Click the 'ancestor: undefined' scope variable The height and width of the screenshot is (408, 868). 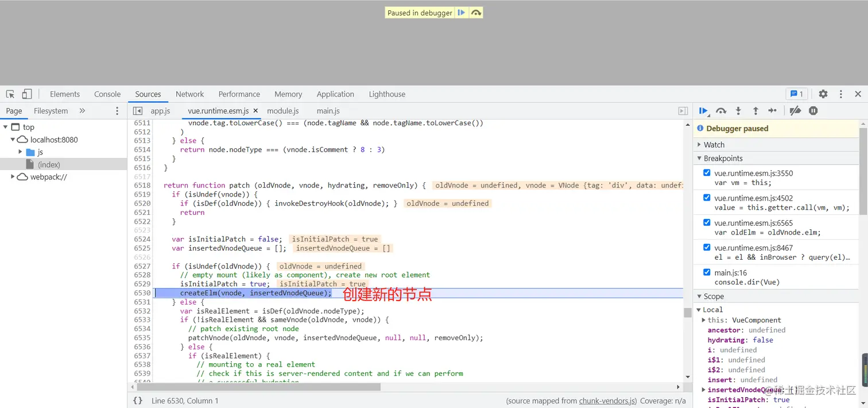746,330
